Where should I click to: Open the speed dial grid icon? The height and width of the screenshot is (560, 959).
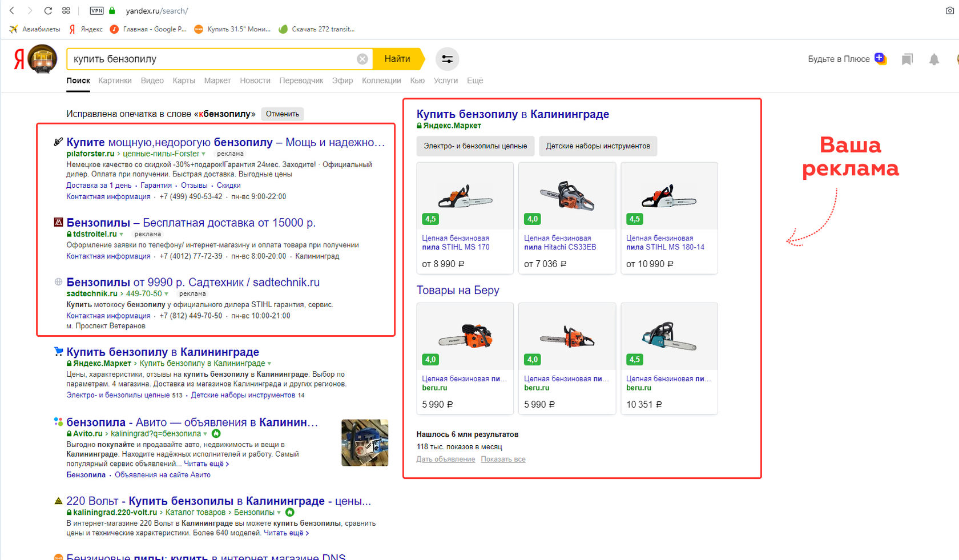coord(66,10)
